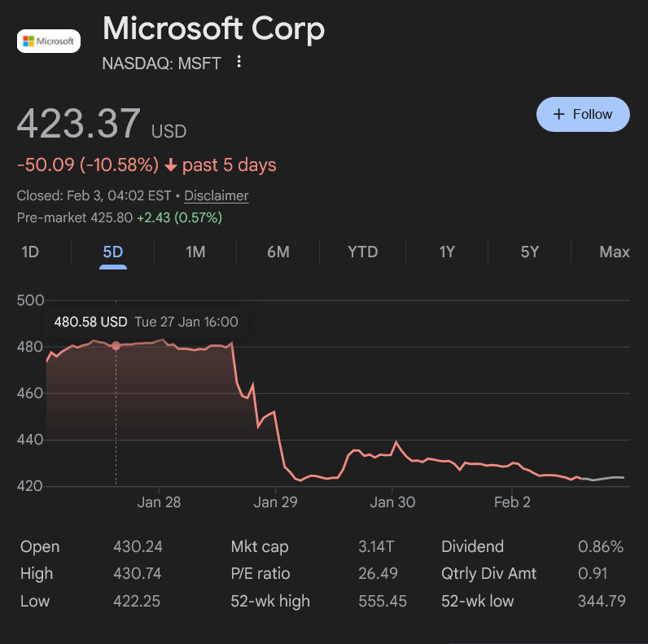
Task: Open the Disclaimer link
Action: [217, 195]
